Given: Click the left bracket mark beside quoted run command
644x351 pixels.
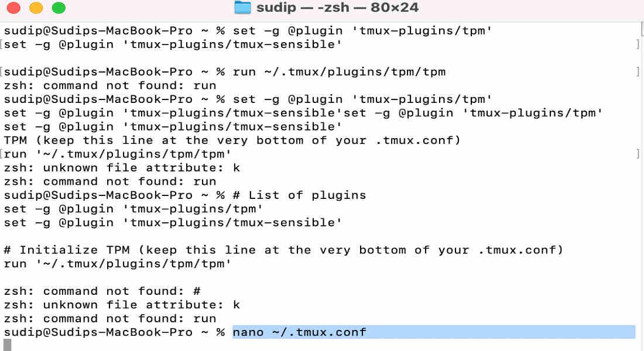Looking at the screenshot, I should coord(2,154).
